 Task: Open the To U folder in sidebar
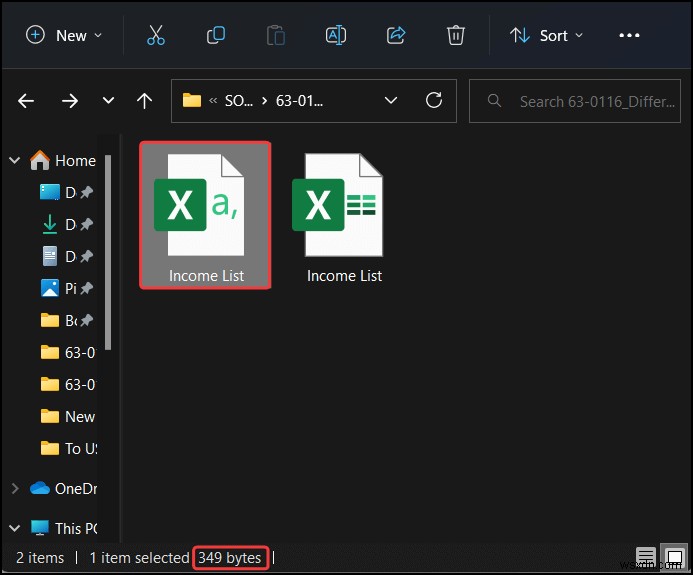point(68,448)
